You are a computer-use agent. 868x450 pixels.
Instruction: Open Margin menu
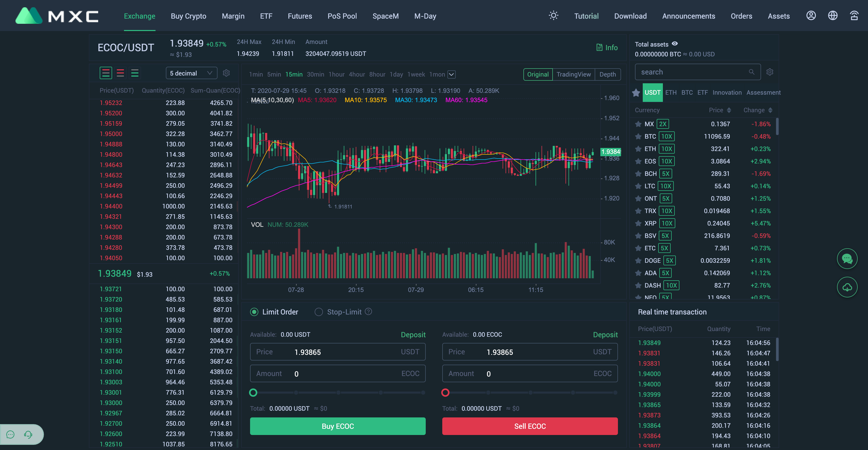pyautogui.click(x=233, y=16)
